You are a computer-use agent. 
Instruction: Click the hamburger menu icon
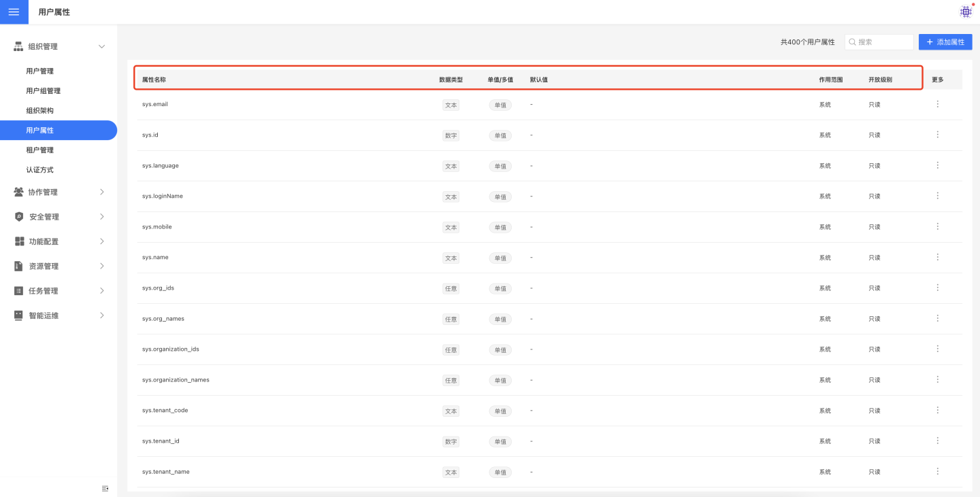[x=14, y=12]
